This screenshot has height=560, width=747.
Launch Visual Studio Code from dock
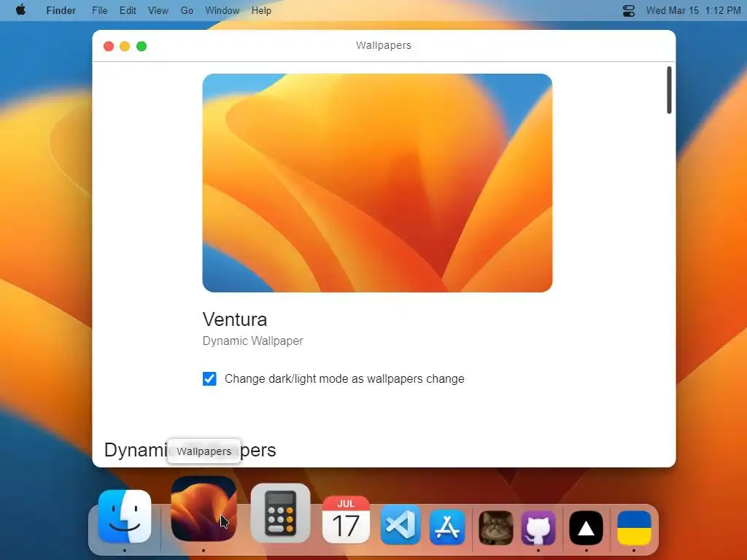(400, 525)
